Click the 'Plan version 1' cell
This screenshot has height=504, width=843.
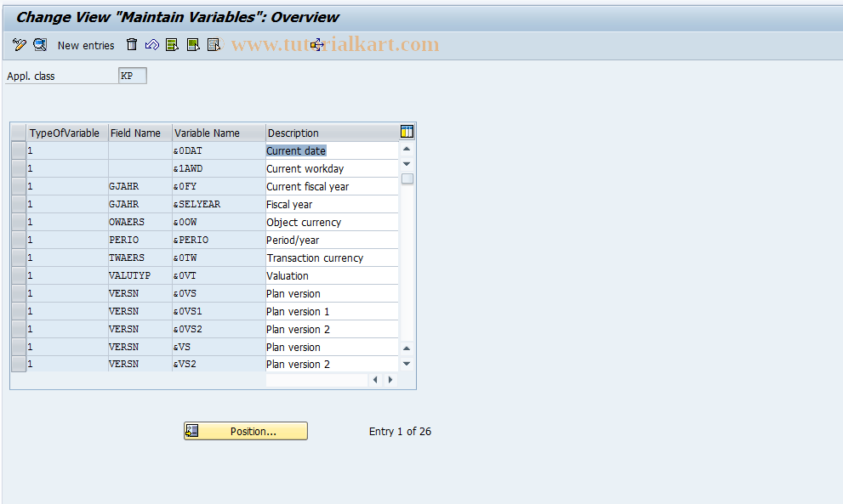[x=332, y=311]
